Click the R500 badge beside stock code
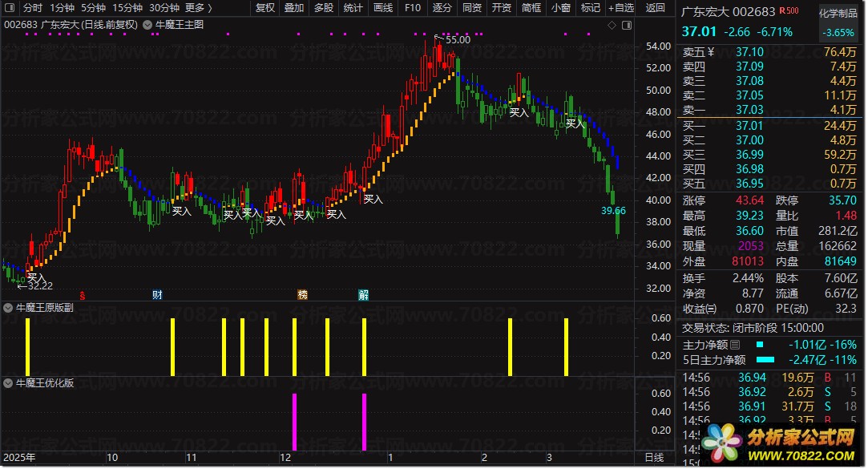 click(x=789, y=12)
